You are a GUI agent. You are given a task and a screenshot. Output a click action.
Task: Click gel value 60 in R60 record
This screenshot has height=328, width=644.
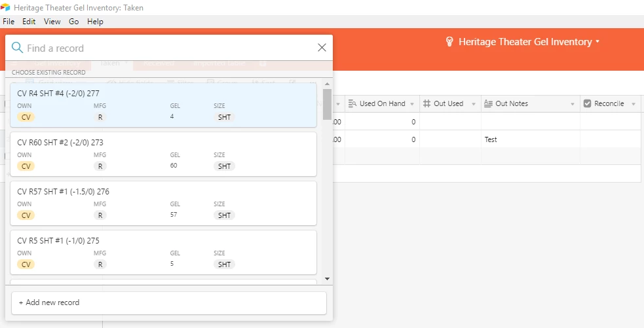click(174, 166)
